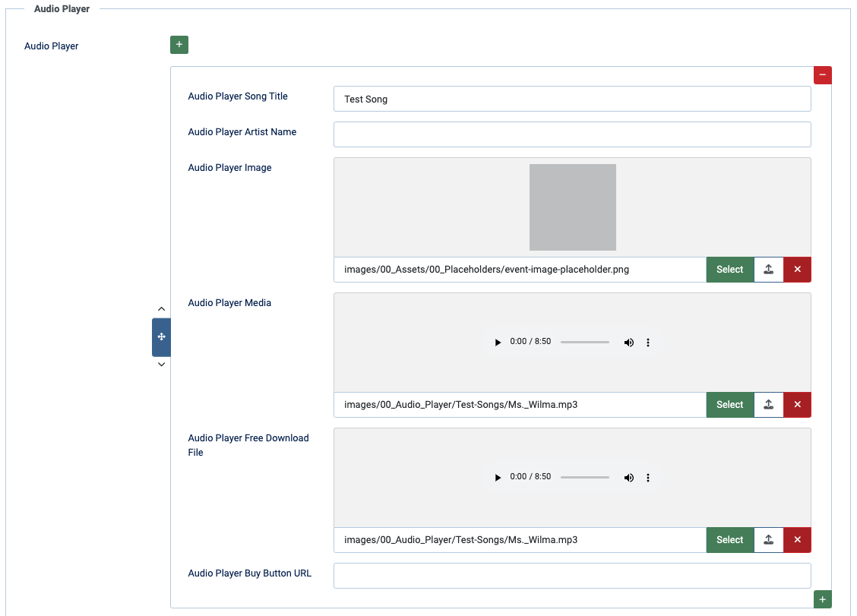Click the drag handle move icon

[x=161, y=337]
